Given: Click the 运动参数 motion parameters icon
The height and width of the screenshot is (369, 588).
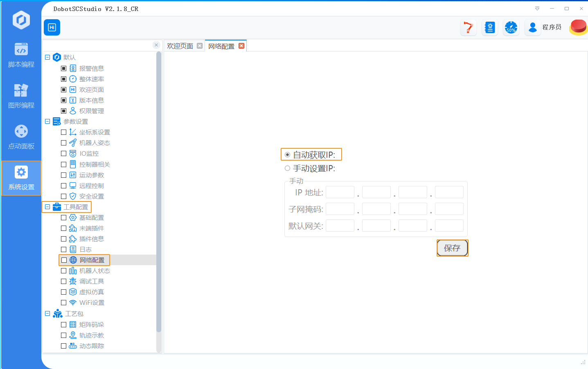Looking at the screenshot, I should coord(73,175).
